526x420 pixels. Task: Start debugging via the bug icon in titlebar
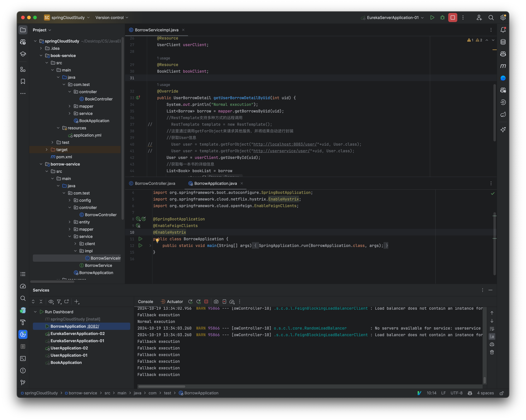pyautogui.click(x=442, y=17)
